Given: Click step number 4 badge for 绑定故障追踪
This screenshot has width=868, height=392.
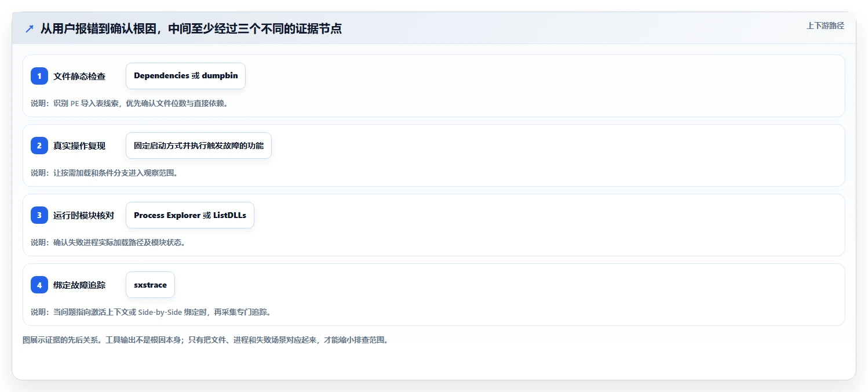Looking at the screenshot, I should coord(39,285).
